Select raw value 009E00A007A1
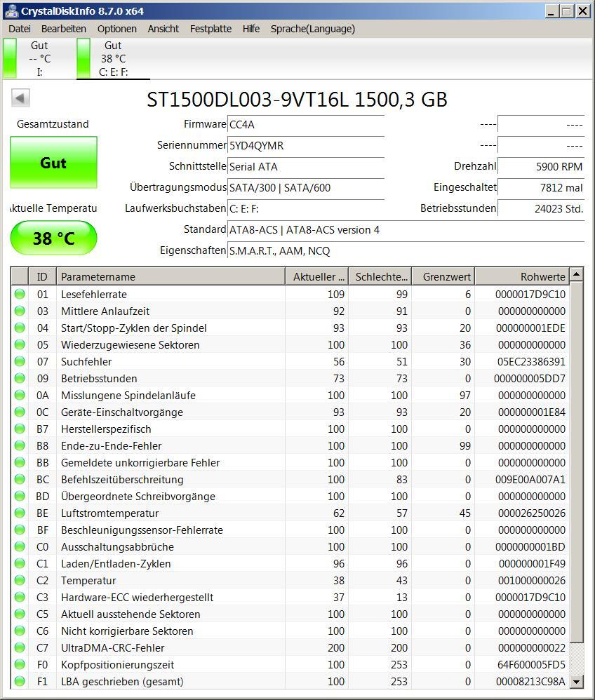595x700 pixels. click(x=530, y=480)
